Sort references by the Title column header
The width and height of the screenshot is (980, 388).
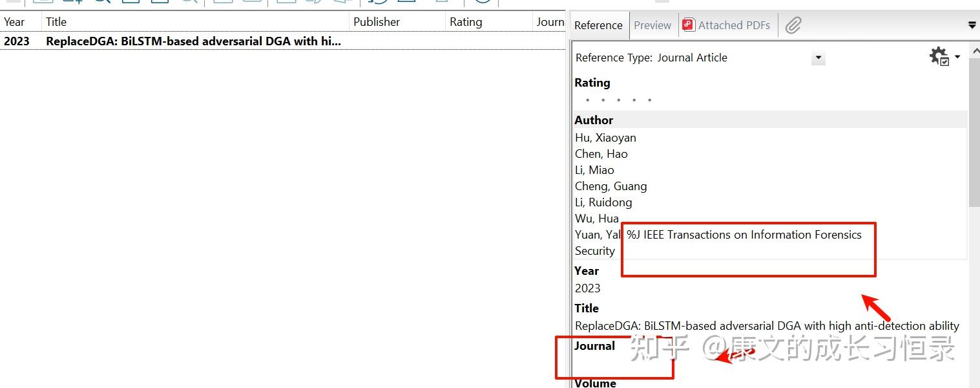coord(56,21)
